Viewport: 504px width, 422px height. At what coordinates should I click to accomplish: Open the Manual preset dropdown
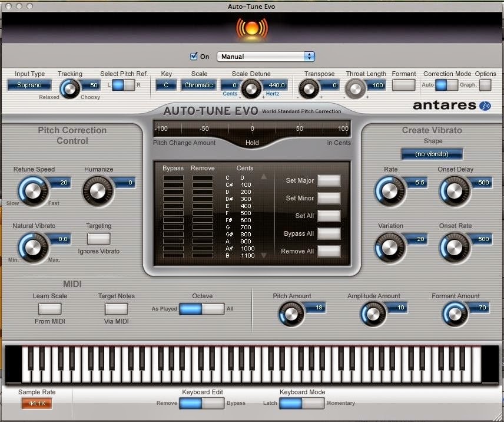pos(266,57)
